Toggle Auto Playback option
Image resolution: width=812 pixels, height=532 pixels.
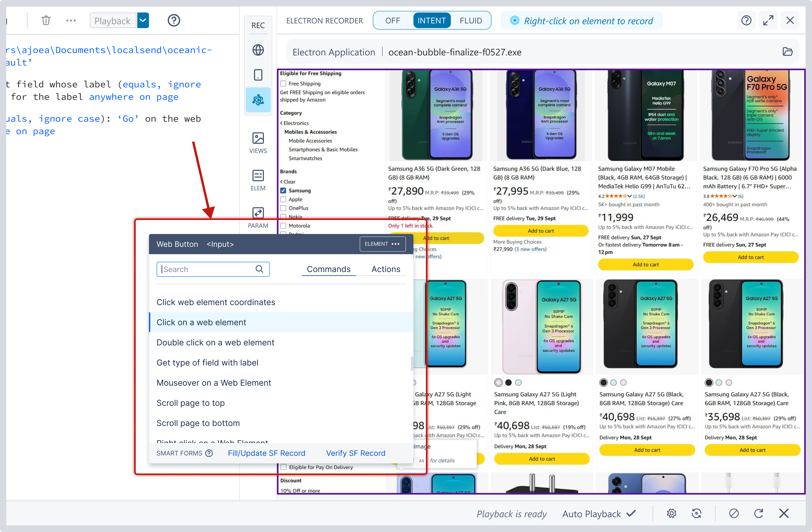pyautogui.click(x=600, y=514)
